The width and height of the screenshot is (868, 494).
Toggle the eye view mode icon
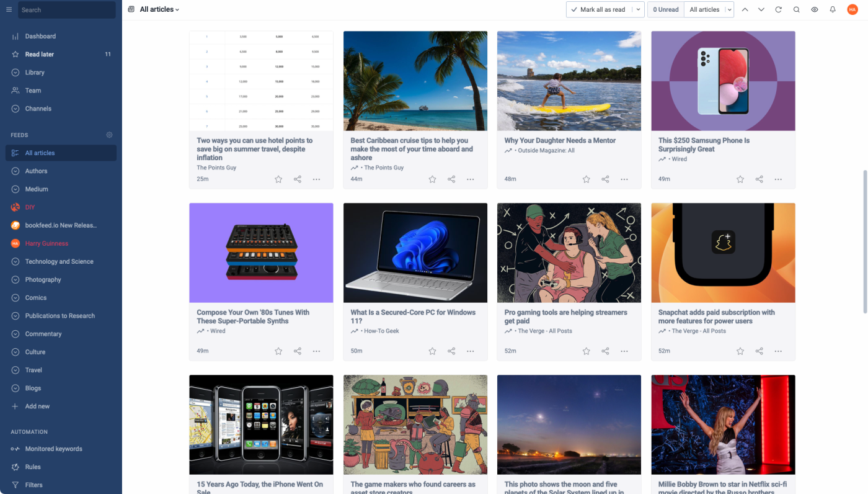pyautogui.click(x=815, y=9)
